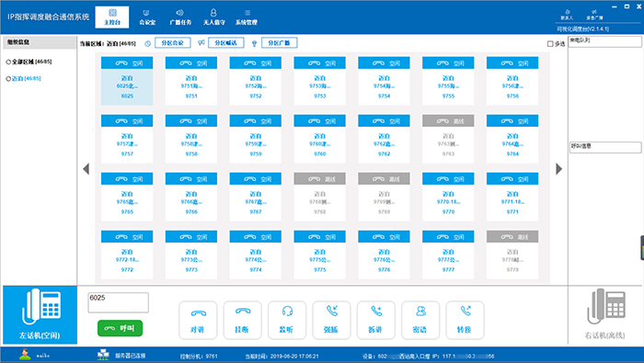Click the 监听 monitor headset button
Viewport: 644px width, 363px height.
tap(287, 321)
